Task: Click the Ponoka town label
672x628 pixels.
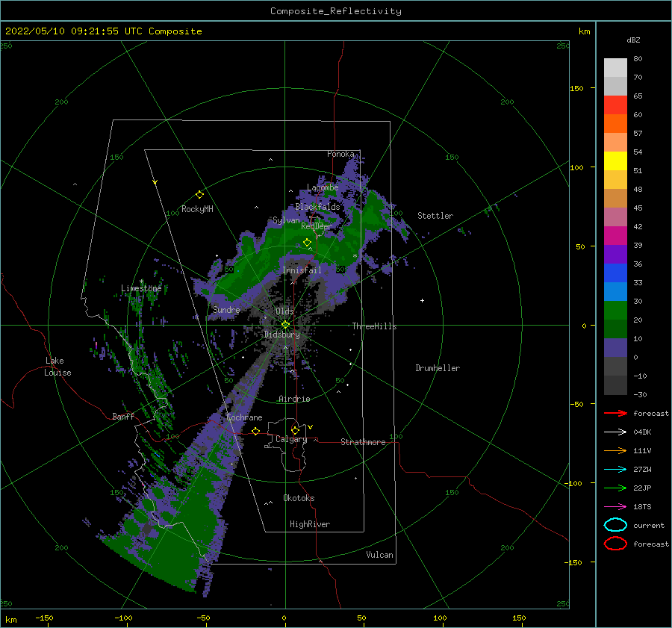Action: tap(340, 154)
